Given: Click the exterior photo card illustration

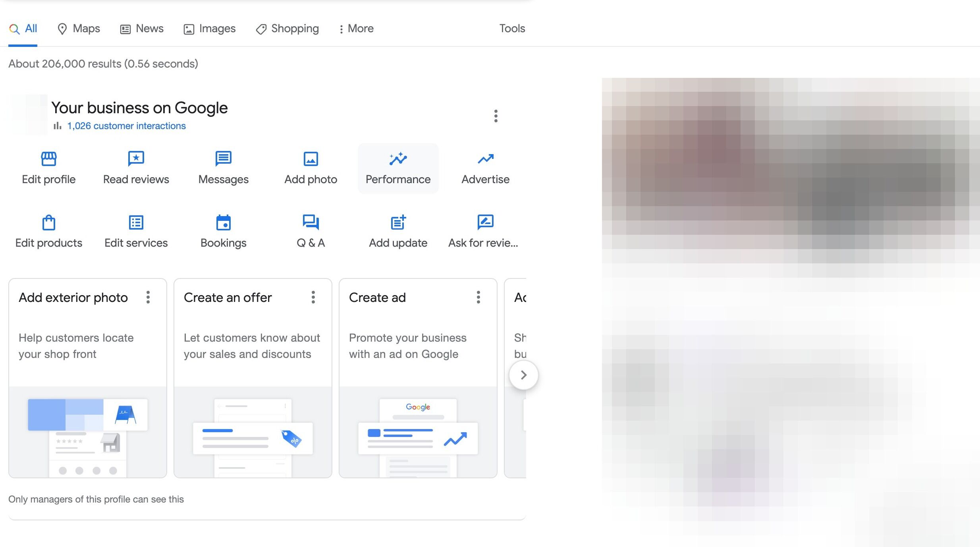Looking at the screenshot, I should [x=88, y=432].
